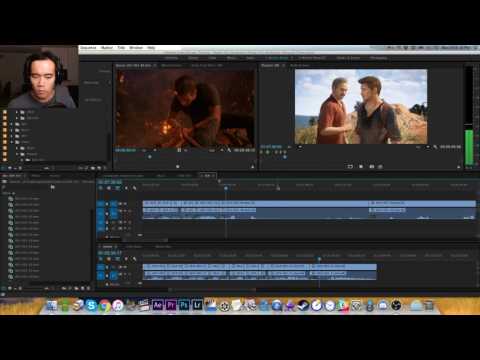
Task: Click the horizontal zoom scrollbar under upper timeline
Action: 146,240
